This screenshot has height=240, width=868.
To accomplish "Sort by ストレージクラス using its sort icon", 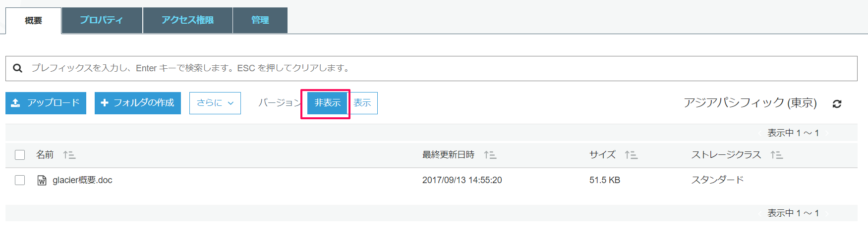I will (x=777, y=155).
